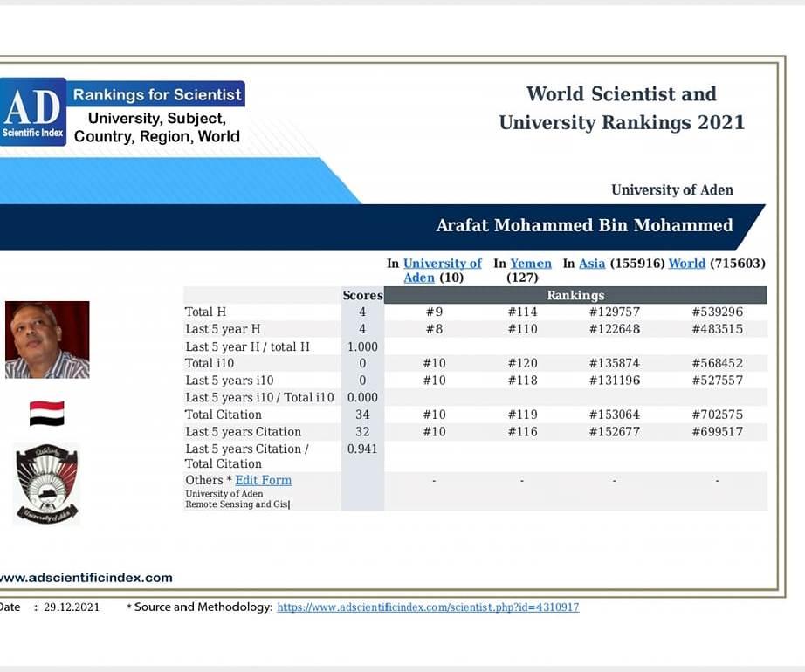The width and height of the screenshot is (805, 672).
Task: Click the University of Aden emblem
Action: point(47,483)
